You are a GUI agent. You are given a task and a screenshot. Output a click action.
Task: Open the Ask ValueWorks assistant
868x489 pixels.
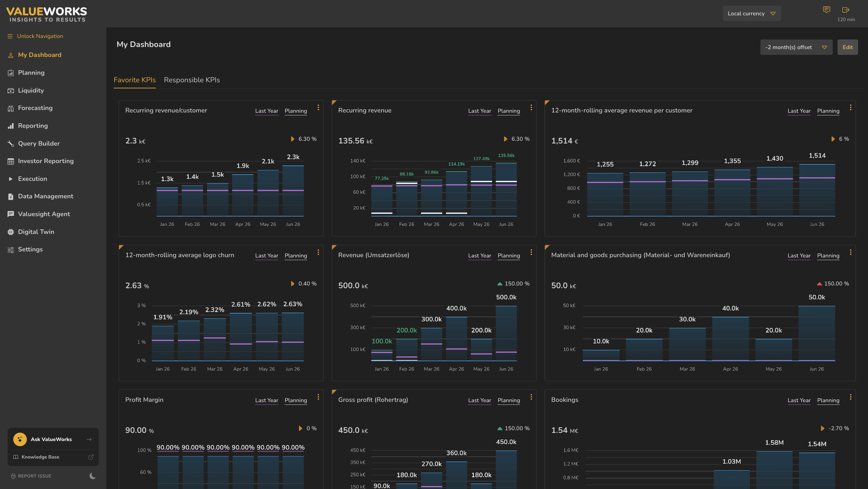click(53, 439)
